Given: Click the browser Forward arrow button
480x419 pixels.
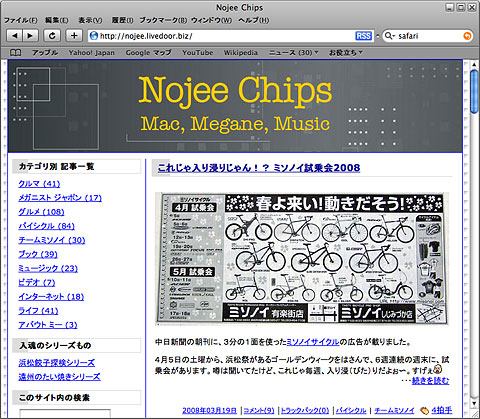Looking at the screenshot, I should (x=30, y=35).
